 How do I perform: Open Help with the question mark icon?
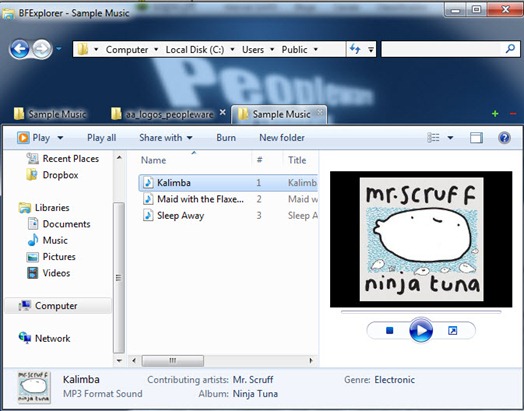[504, 138]
